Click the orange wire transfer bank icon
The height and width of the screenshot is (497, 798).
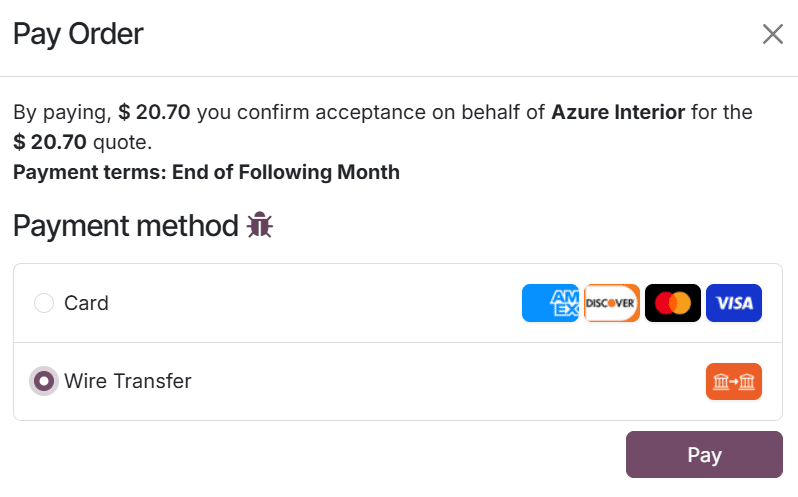(x=734, y=381)
